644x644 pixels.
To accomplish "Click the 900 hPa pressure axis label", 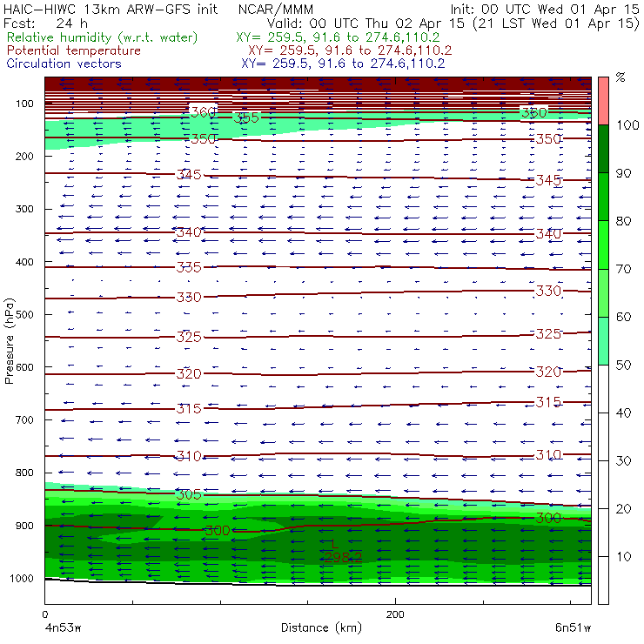I will pos(24,526).
